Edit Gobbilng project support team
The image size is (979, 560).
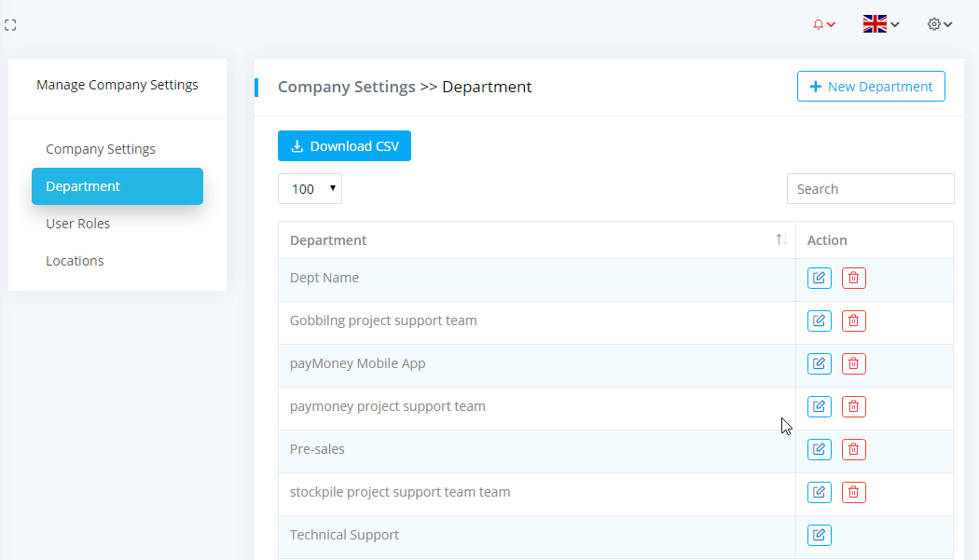[820, 321]
